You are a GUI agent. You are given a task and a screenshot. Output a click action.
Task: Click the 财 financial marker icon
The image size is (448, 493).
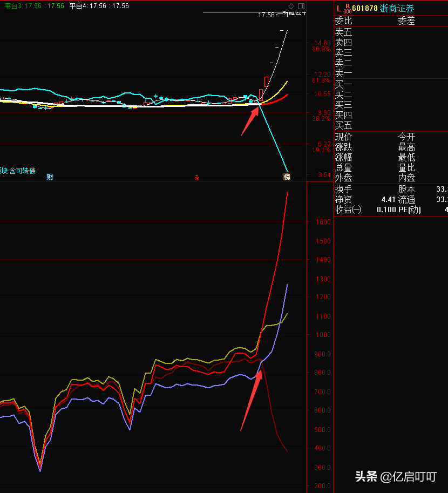[50, 177]
